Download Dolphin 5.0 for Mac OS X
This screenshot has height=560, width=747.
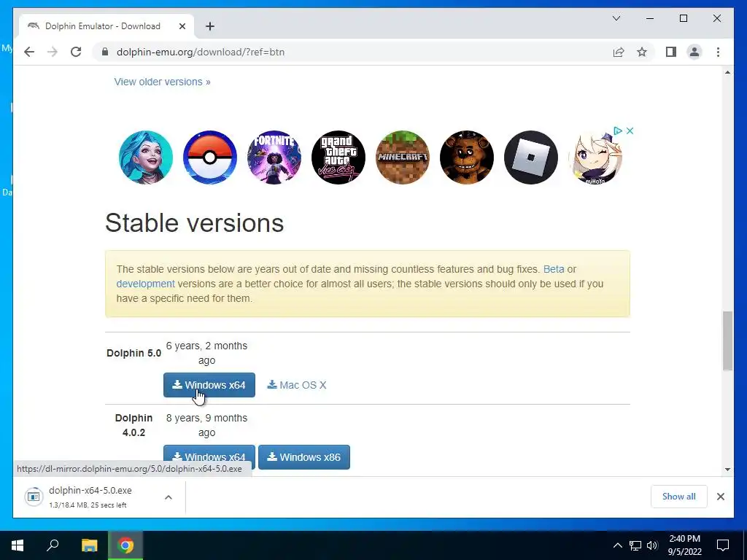pyautogui.click(x=297, y=385)
